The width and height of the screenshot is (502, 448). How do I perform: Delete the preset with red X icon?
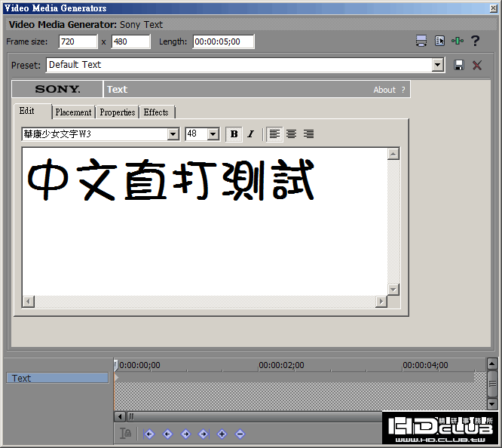(x=477, y=65)
